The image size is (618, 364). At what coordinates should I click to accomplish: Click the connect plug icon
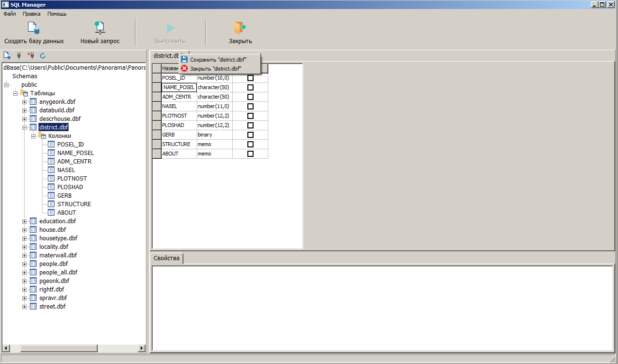pyautogui.click(x=19, y=55)
